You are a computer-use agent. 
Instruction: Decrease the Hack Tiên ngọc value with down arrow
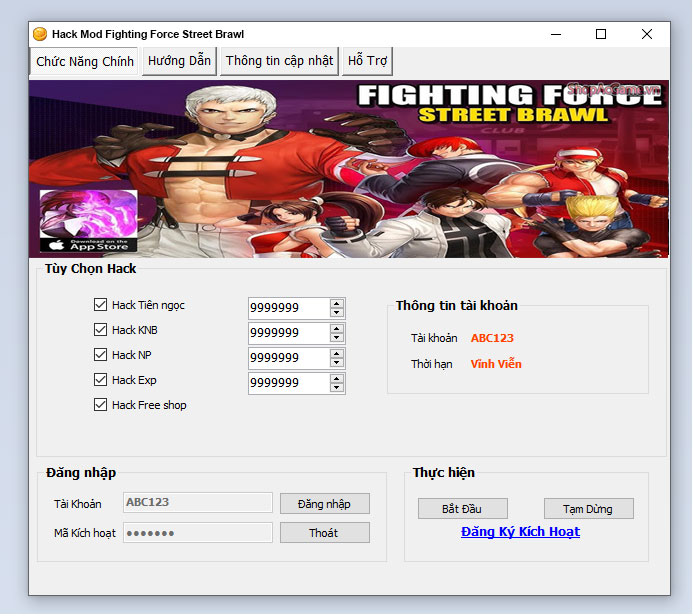pos(337,312)
